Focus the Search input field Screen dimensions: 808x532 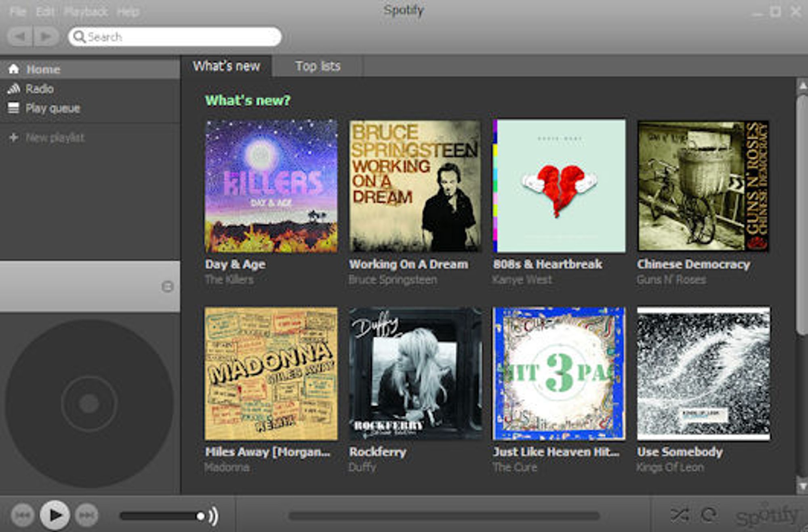[175, 37]
